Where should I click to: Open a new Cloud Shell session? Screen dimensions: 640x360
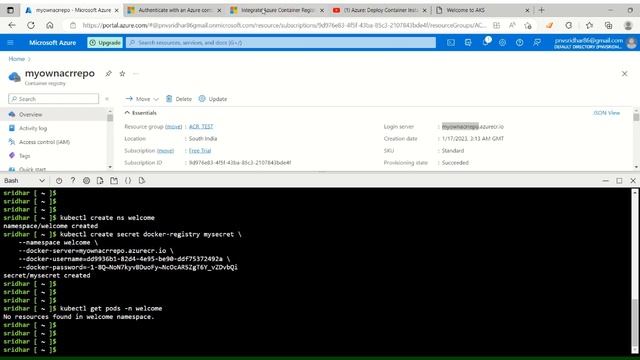coord(114,180)
